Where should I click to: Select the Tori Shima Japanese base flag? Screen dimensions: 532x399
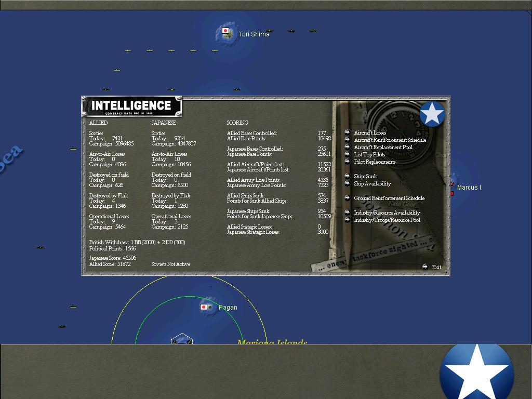click(225, 31)
